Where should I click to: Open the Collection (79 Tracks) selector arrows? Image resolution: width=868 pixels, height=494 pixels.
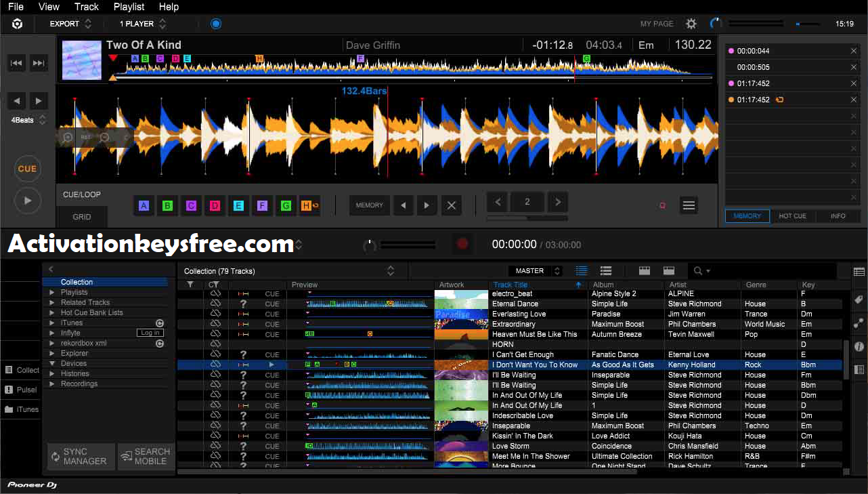[x=391, y=271]
